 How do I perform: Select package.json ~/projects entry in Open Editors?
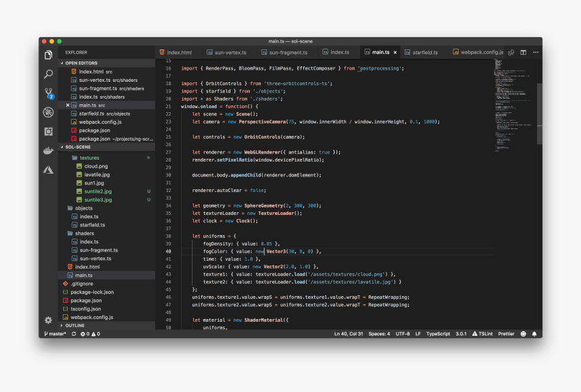[107, 139]
